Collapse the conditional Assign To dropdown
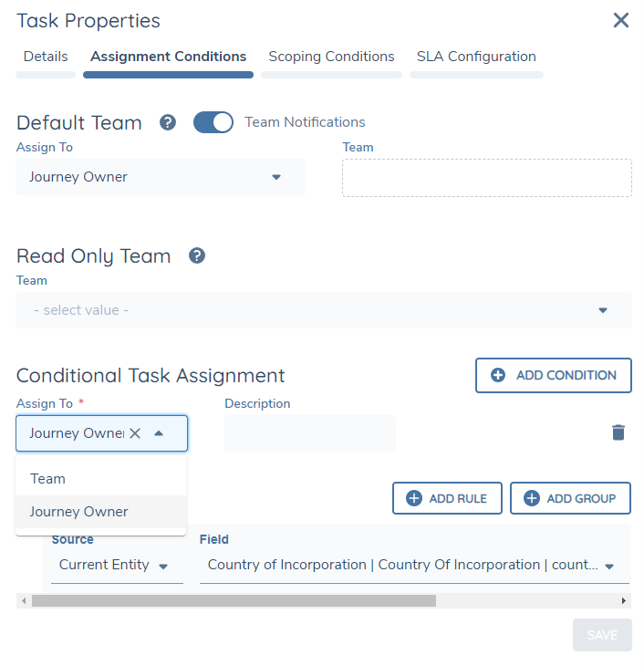644x666 pixels. [x=159, y=433]
